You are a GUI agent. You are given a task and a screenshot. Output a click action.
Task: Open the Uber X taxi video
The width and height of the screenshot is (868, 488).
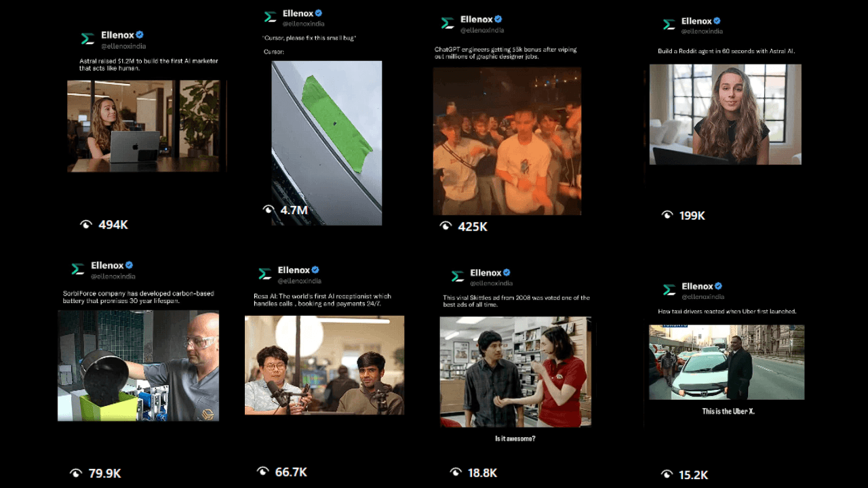tap(727, 362)
